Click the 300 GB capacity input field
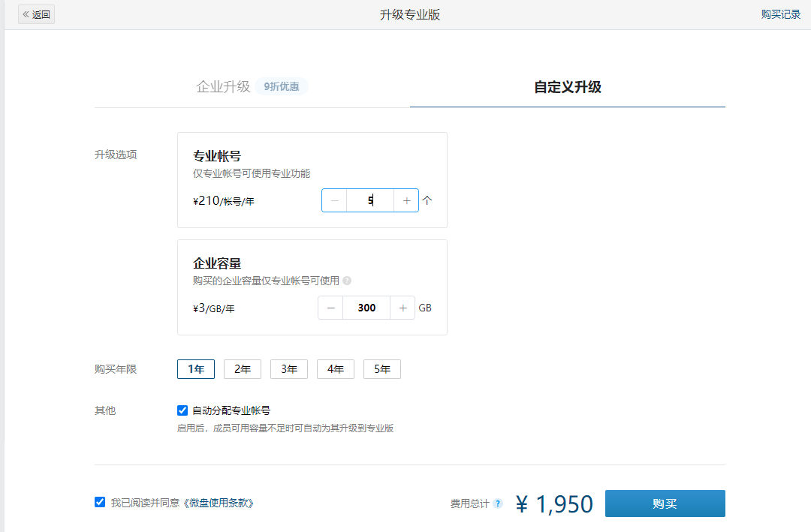The image size is (811, 532). point(366,308)
